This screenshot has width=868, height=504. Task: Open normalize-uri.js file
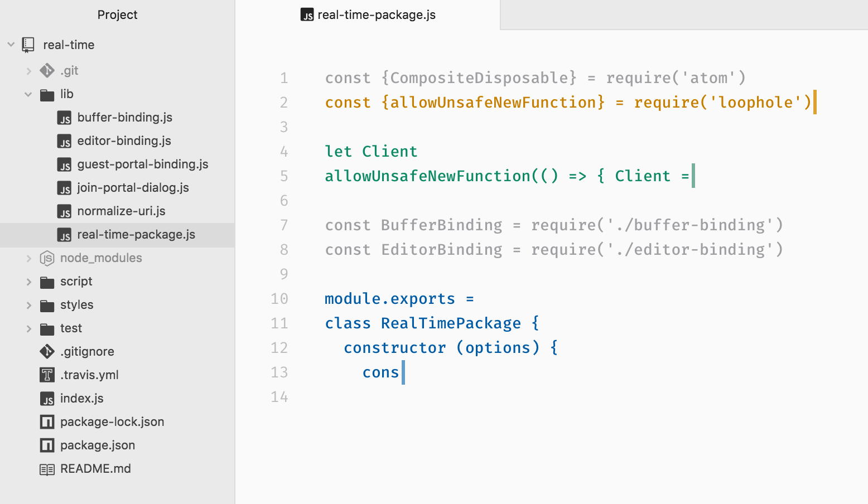[122, 211]
